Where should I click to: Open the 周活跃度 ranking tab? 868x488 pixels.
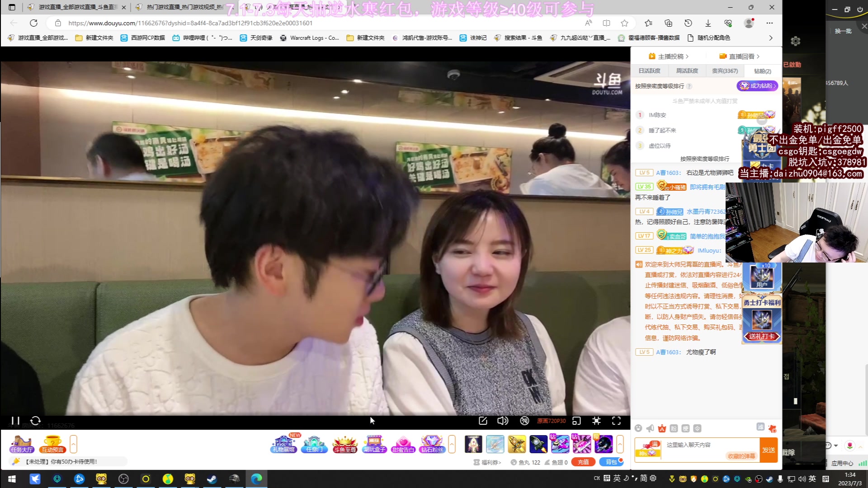(x=687, y=71)
